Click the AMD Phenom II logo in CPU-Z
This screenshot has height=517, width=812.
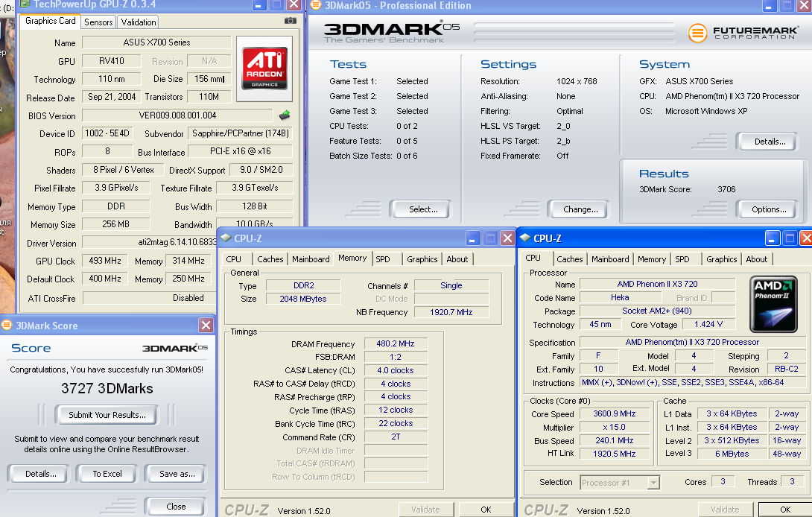[774, 304]
